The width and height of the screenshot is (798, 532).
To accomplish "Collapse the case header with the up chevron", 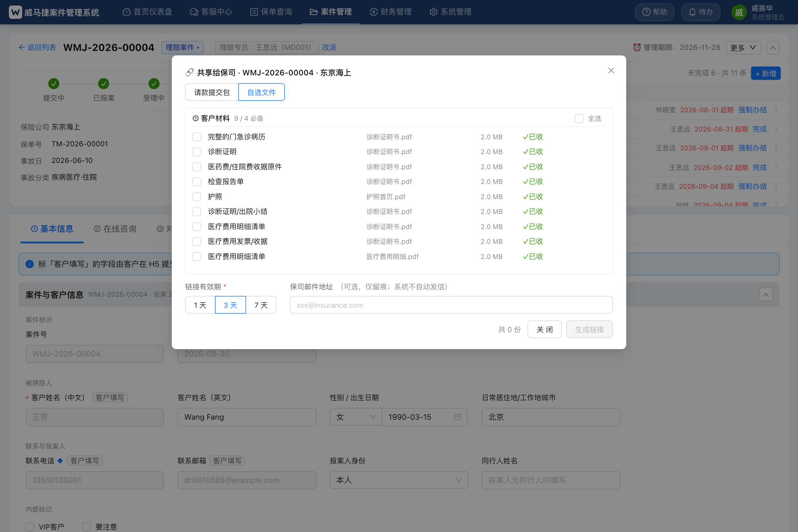I will (x=773, y=48).
